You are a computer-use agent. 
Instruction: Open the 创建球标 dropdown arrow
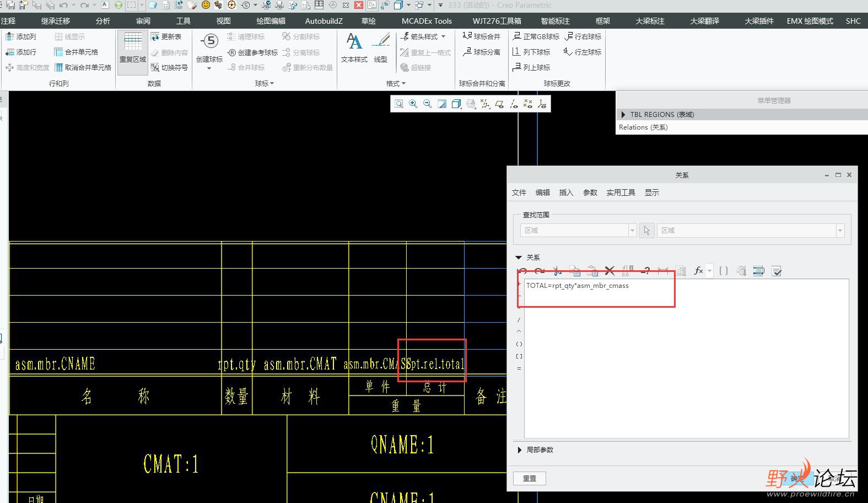click(209, 69)
